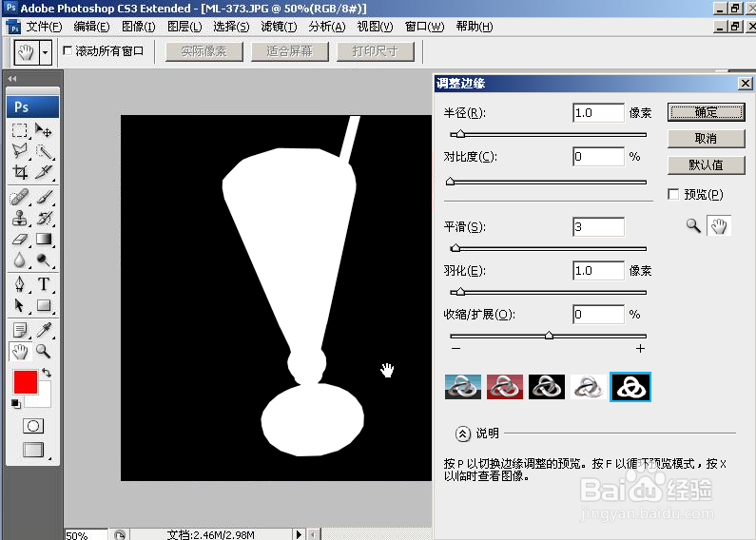Enable the Preview checkbox
The image size is (756, 540).
[673, 194]
